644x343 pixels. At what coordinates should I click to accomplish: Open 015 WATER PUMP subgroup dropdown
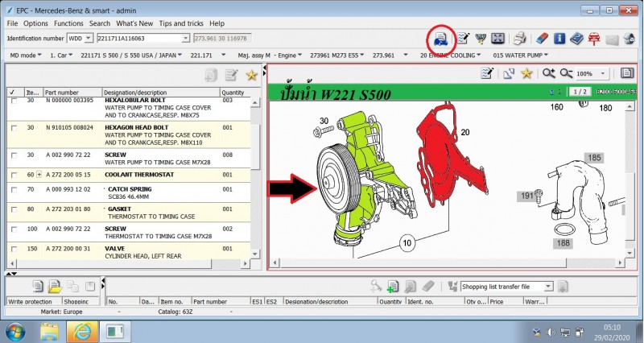coord(520,55)
